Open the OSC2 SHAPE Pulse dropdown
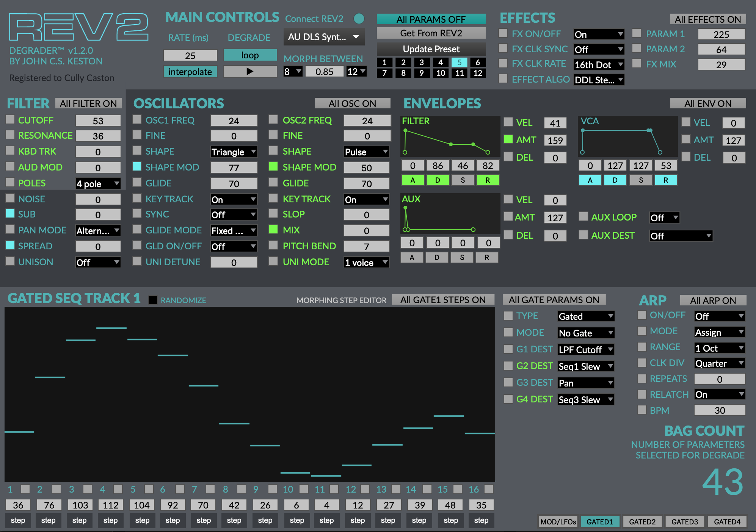 (367, 152)
